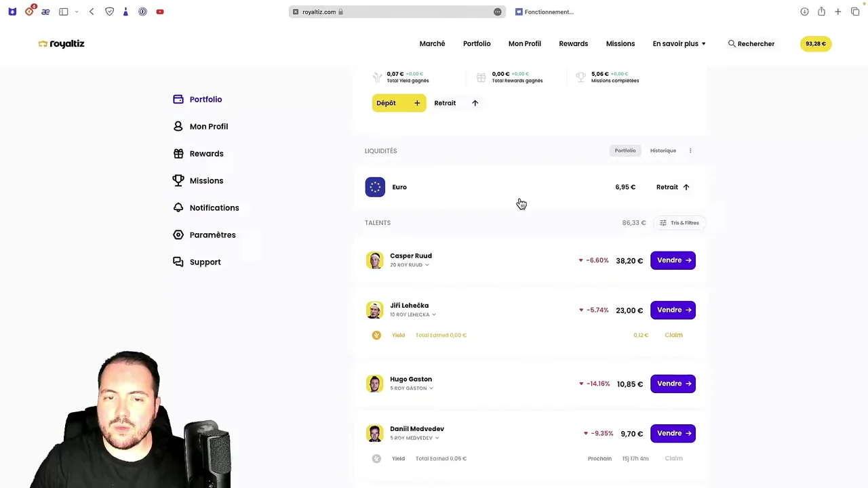Click the yellow Dépôt button
The height and width of the screenshot is (488, 868).
pyautogui.click(x=399, y=103)
